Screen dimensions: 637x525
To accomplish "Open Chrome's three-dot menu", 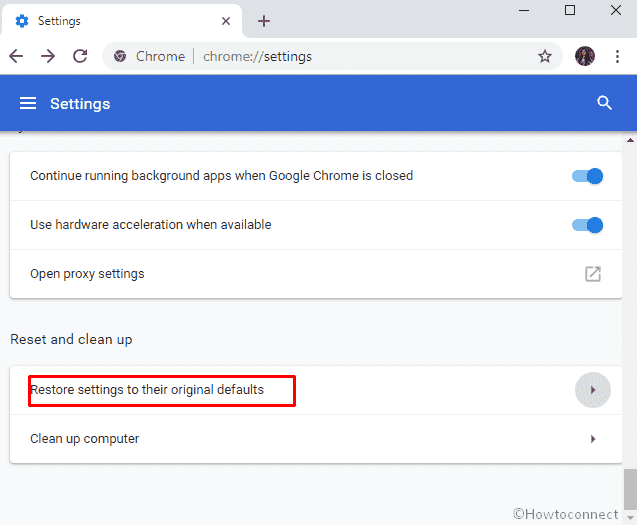I will (x=618, y=56).
